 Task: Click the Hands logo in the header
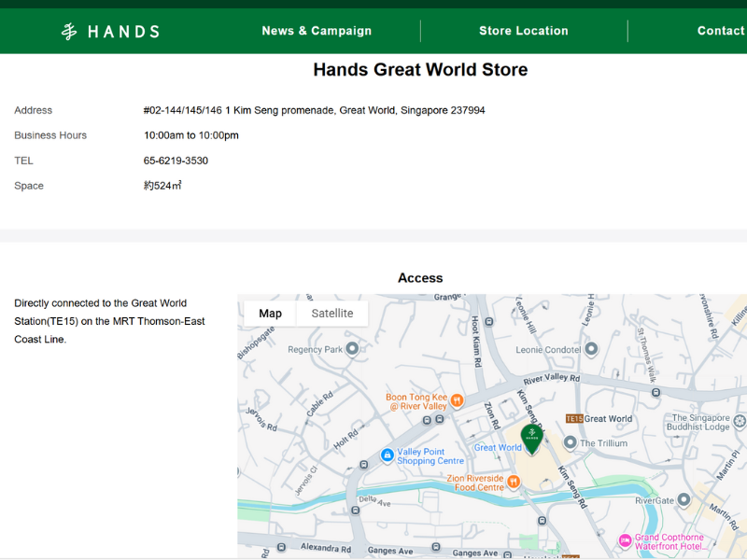(110, 31)
